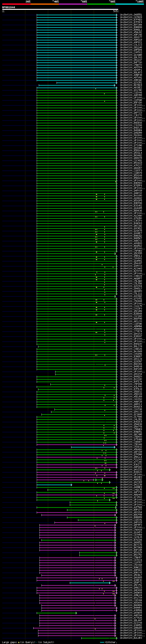
Task: Click the orange ~40% identity legend swatch
Action: pyautogui.click(x=45, y=4)
